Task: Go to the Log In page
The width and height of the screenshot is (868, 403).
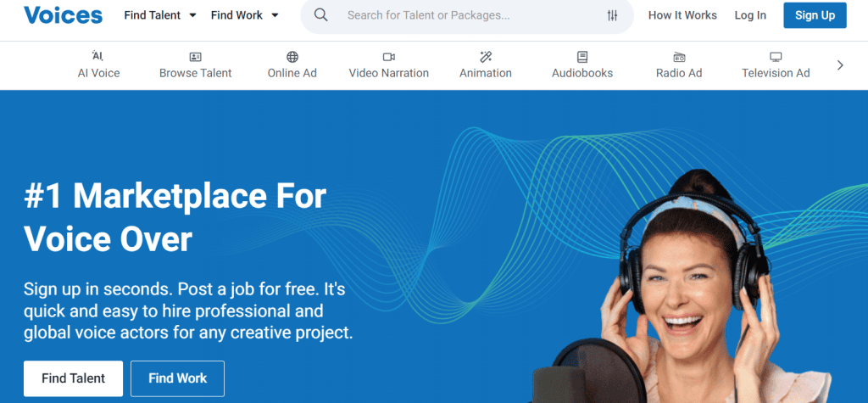Action: tap(750, 15)
